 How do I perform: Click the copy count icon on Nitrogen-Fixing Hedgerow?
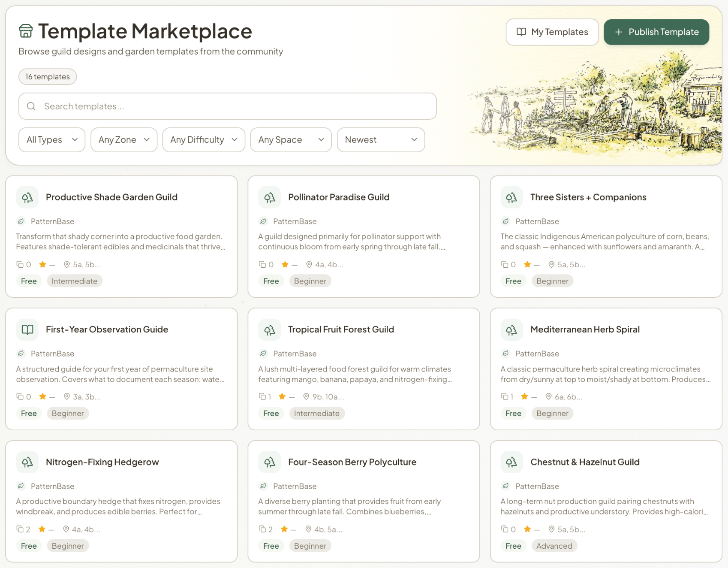click(20, 529)
